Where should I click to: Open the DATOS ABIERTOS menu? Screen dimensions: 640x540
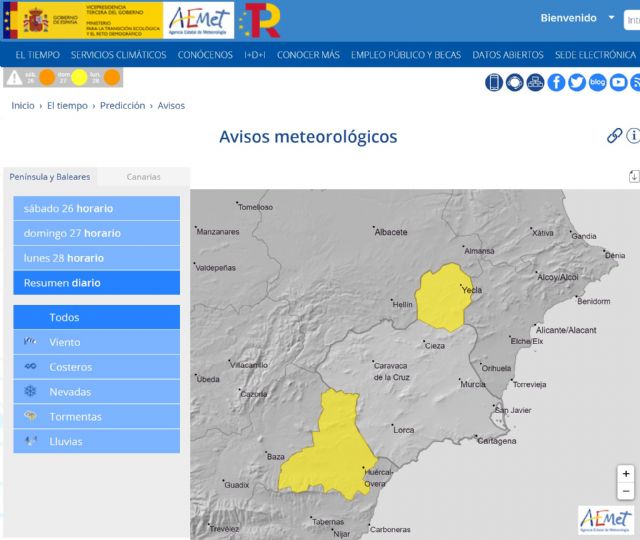pos(508,55)
